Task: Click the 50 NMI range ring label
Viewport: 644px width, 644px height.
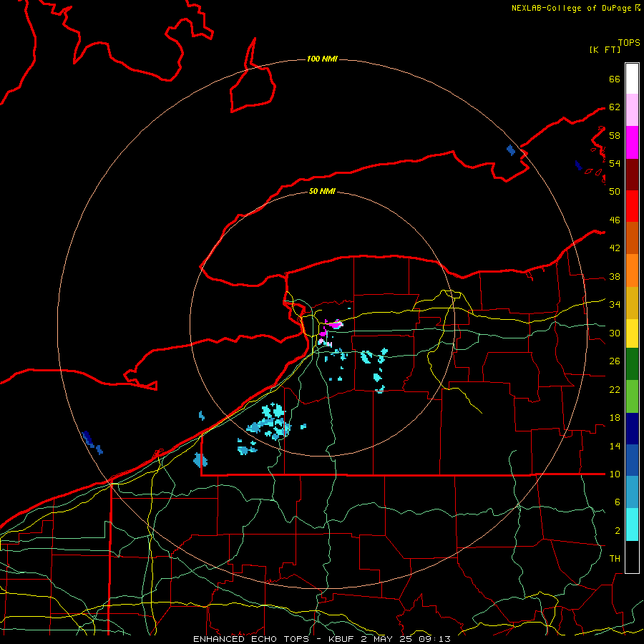Action: (322, 191)
